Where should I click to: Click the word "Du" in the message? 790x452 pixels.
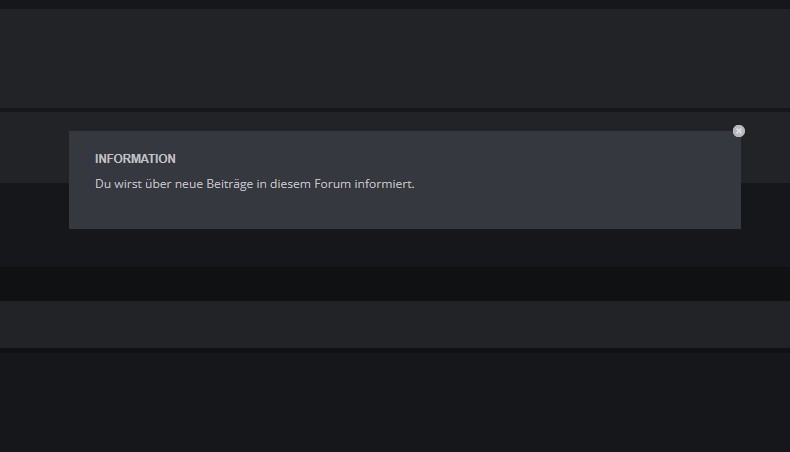(103, 184)
